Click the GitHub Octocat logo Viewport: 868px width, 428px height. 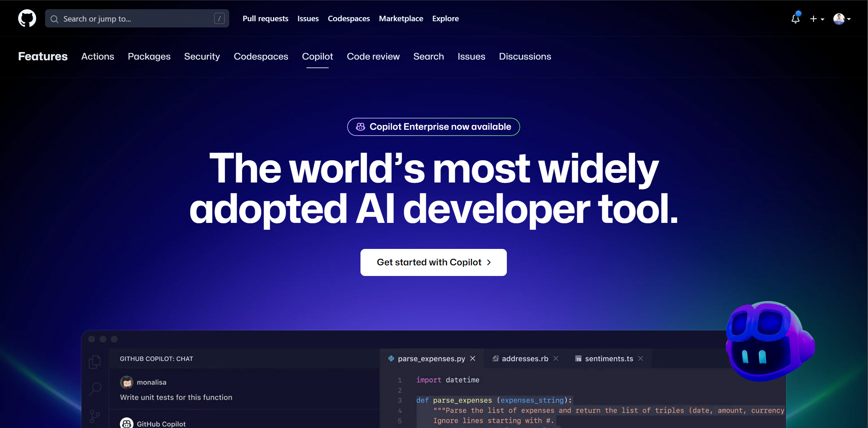click(x=27, y=18)
